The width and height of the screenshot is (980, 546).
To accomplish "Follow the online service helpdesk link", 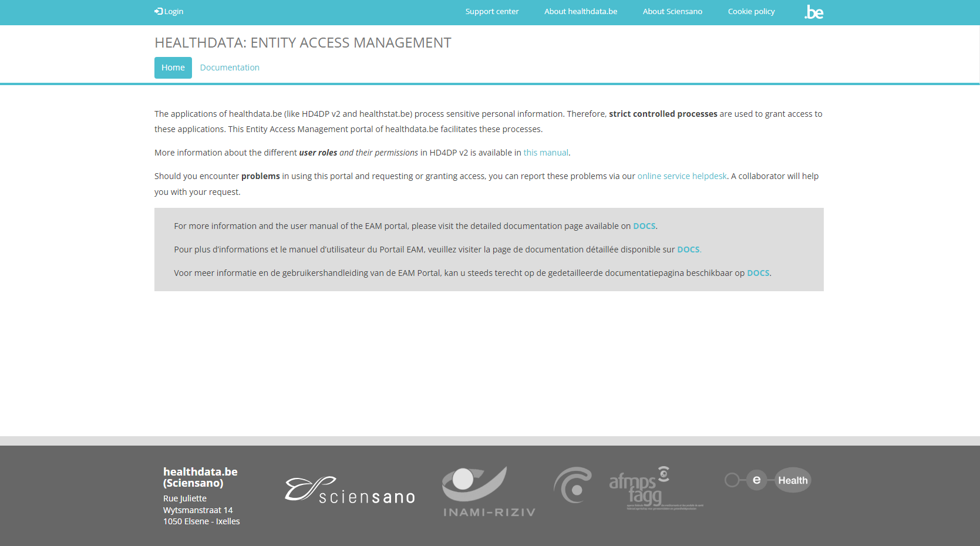I will tap(682, 176).
